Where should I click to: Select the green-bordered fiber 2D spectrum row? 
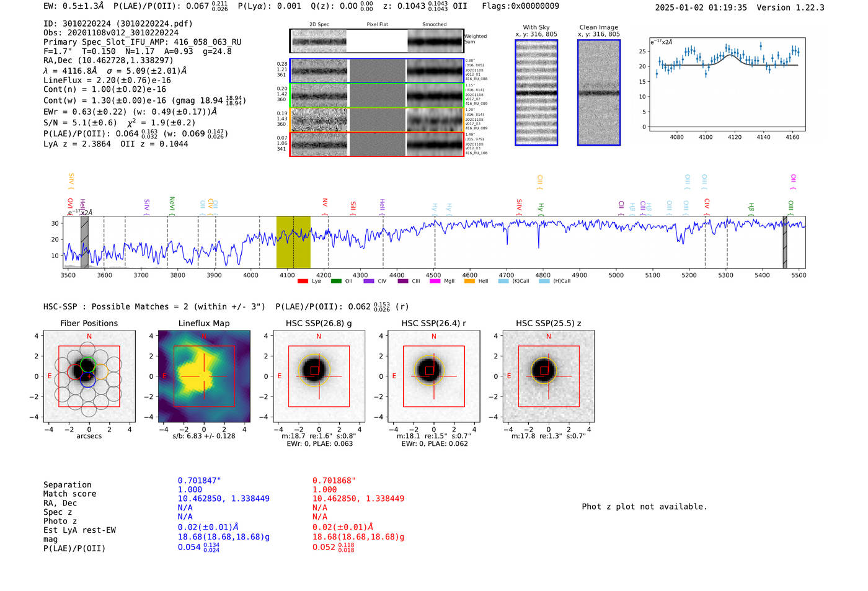[376, 96]
